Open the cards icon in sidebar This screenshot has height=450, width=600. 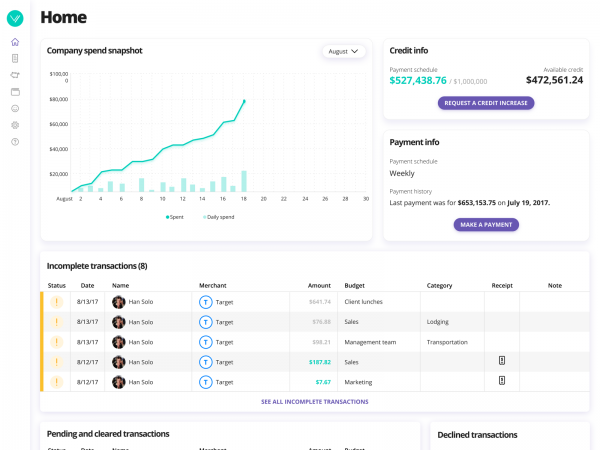click(15, 92)
